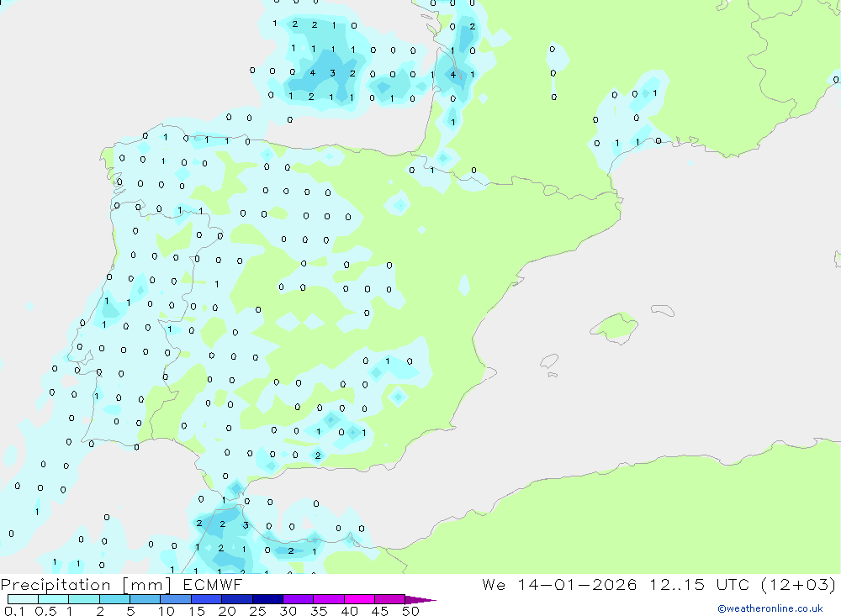Click the '25' legend scale label
Viewport: 841px width, 616px height.
point(258,611)
